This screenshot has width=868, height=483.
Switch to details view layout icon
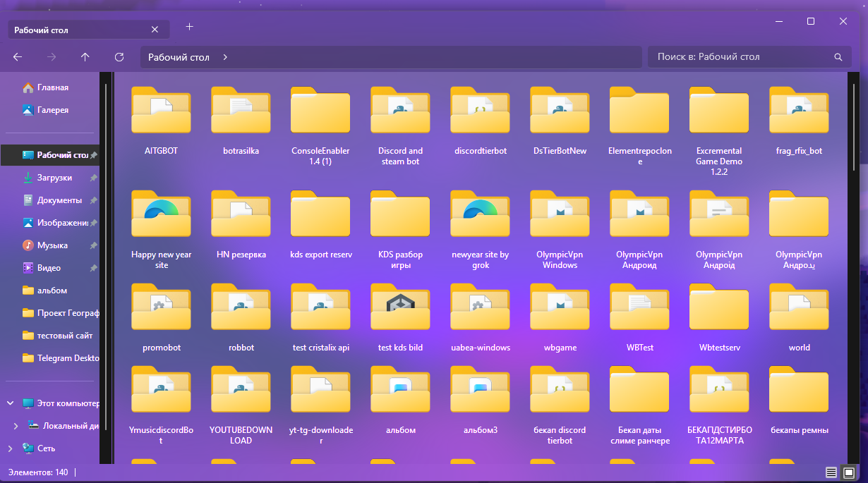click(831, 472)
